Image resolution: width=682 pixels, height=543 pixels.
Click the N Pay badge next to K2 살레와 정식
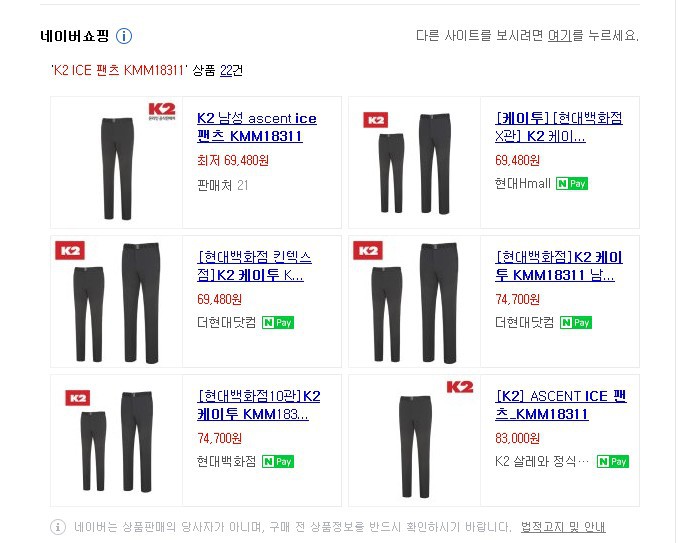(613, 461)
